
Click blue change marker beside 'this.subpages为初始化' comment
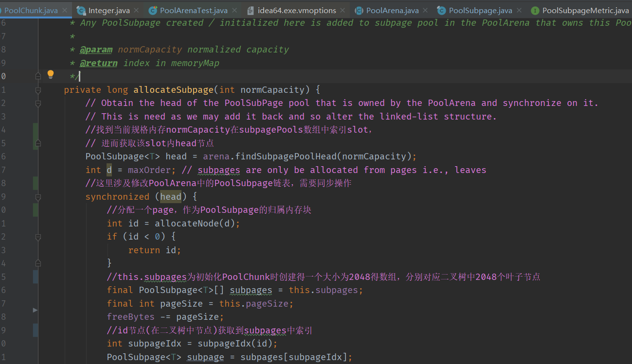coord(36,277)
